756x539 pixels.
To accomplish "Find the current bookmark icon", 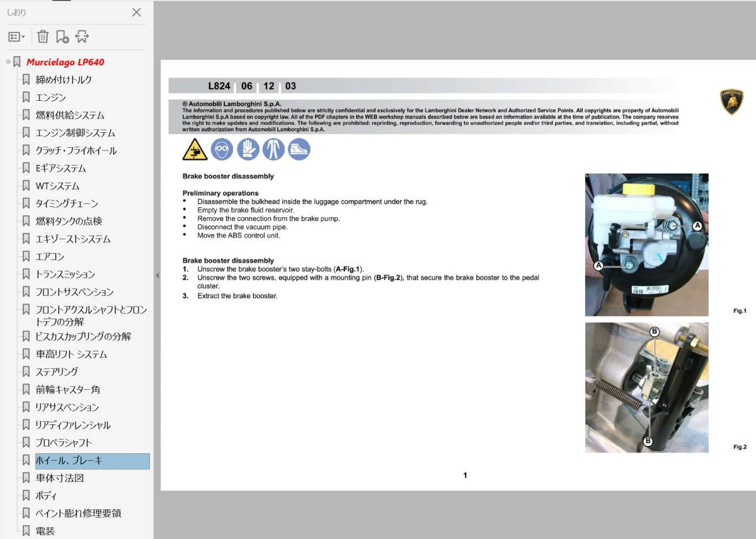I will click(x=82, y=37).
